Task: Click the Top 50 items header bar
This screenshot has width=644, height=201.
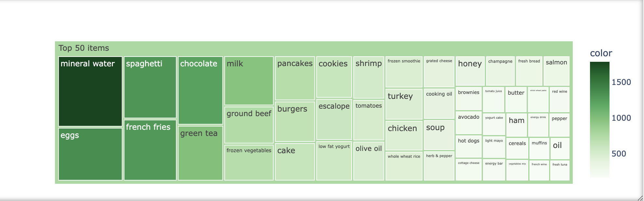Action: click(x=314, y=48)
